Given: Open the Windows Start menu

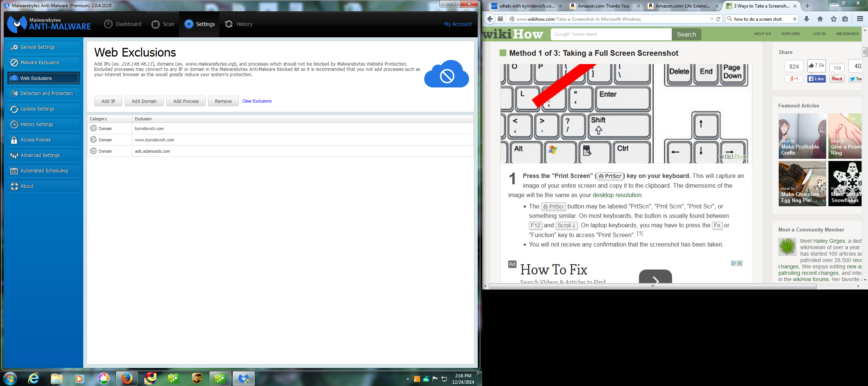Looking at the screenshot, I should [x=10, y=378].
